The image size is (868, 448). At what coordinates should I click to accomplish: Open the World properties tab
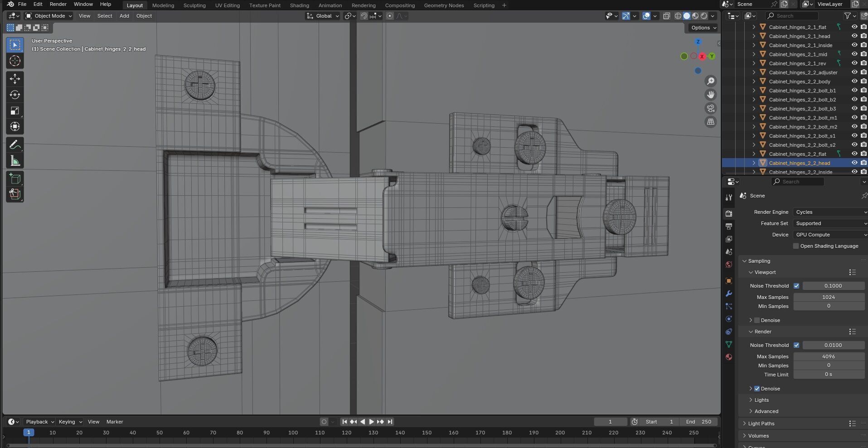(x=729, y=265)
